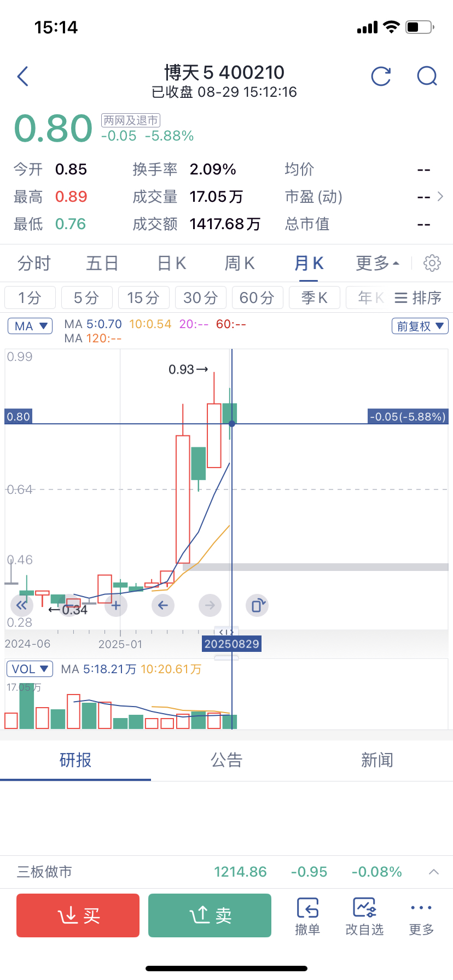Jump to earliest candles with double-left arrow

click(x=22, y=605)
